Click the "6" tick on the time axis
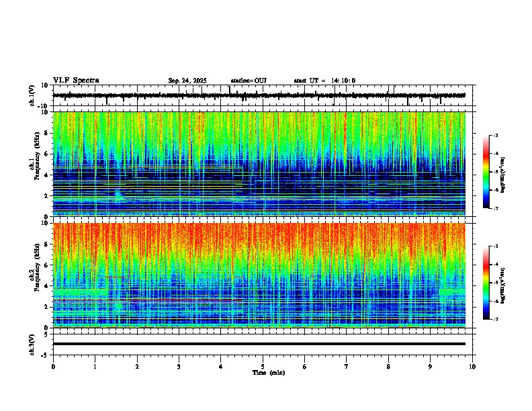This screenshot has height=411, width=532. pos(305,367)
